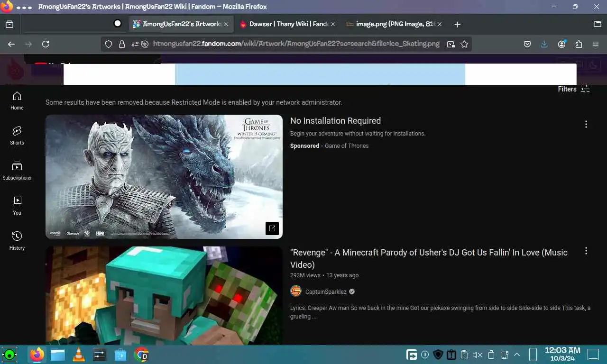Close the Dawser Thany Wiki tab
607x364 pixels.
(333, 24)
